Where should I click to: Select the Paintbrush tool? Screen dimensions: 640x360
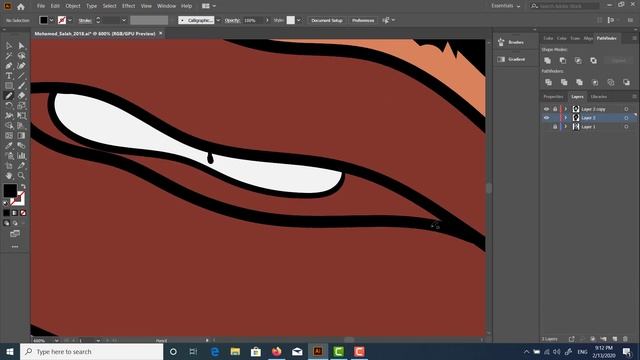point(22,86)
